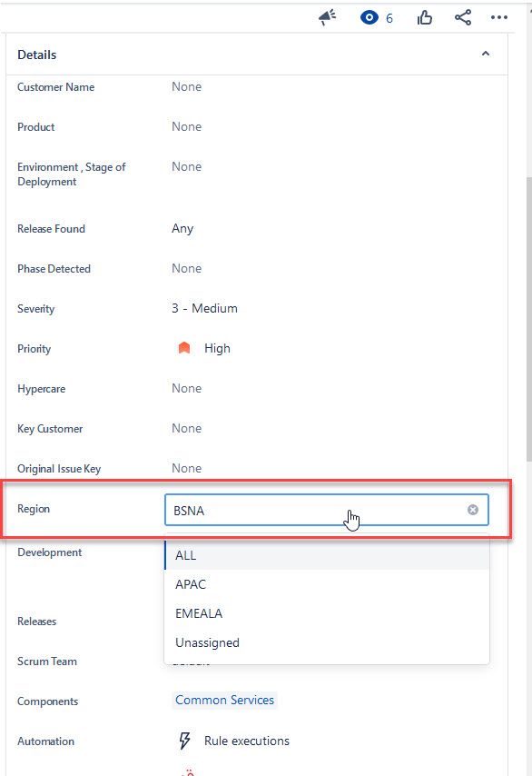Click the thumbs up vote icon

pyautogui.click(x=424, y=18)
